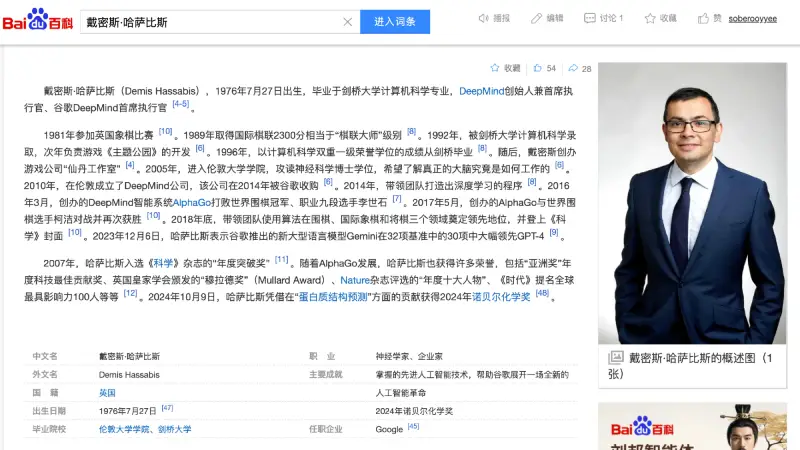Image resolution: width=800 pixels, height=450 pixels.
Task: Select the 任职企业 value Google
Action: pos(389,430)
